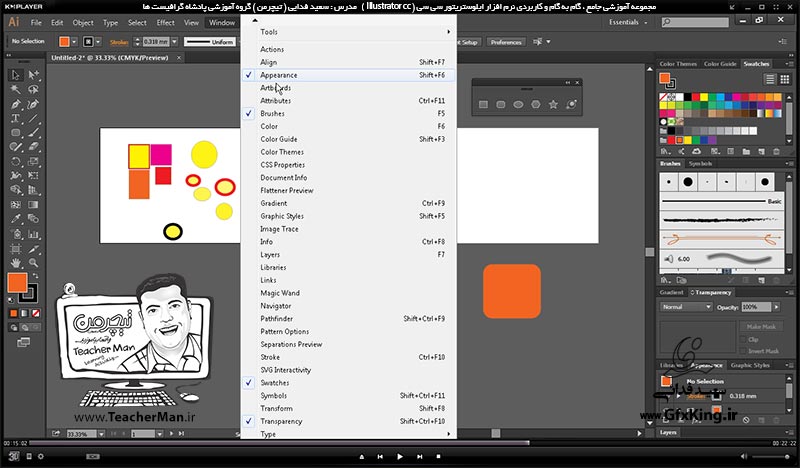The image size is (800, 468).
Task: Select the Magic Wand tool in toolbar
Action: (16, 90)
